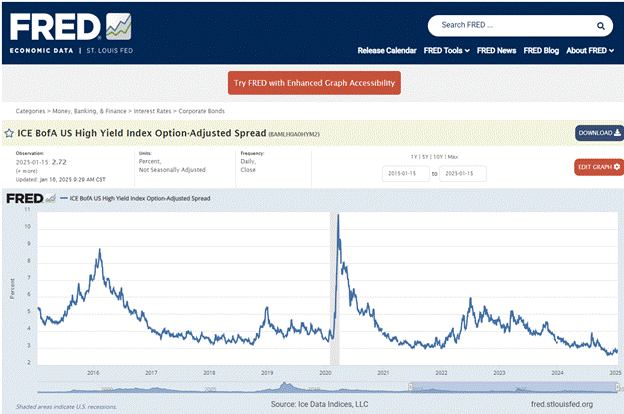The width and height of the screenshot is (624, 414).
Task: Open Money, Banking, & Finance breadcrumb
Action: tap(89, 111)
